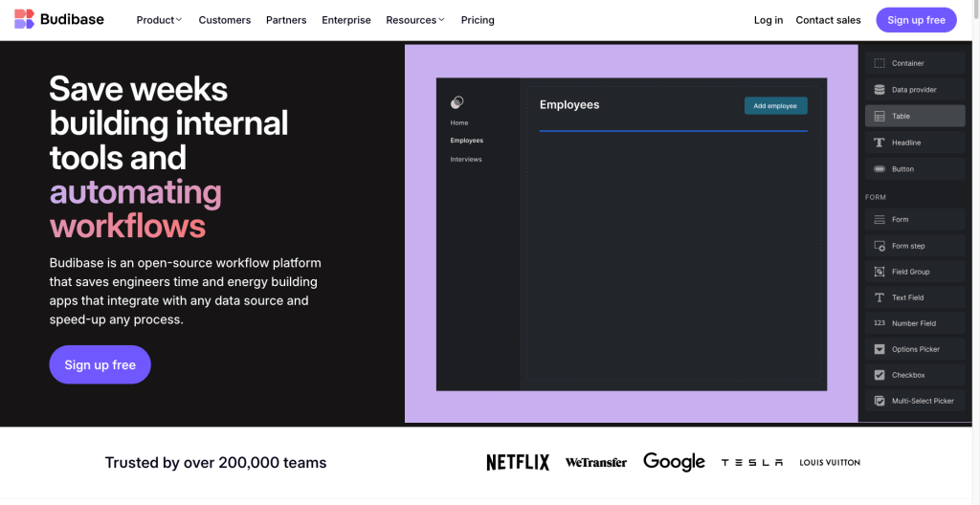
Task: Select the Options Picker component
Action: coord(915,349)
